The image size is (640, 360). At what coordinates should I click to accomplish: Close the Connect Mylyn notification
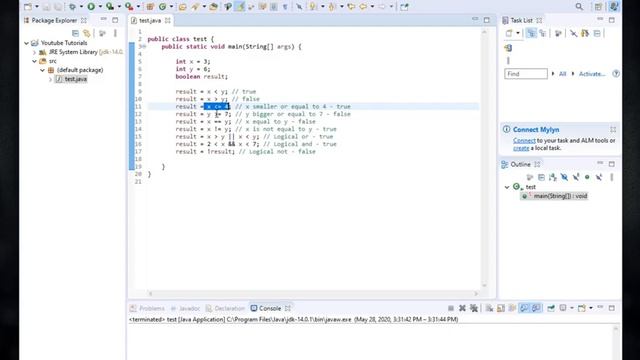pyautogui.click(x=613, y=129)
